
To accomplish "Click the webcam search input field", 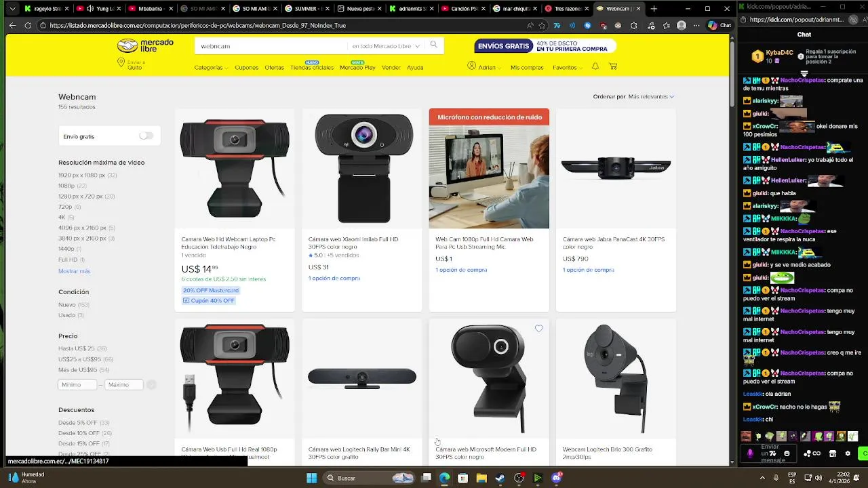I will click(x=271, y=46).
